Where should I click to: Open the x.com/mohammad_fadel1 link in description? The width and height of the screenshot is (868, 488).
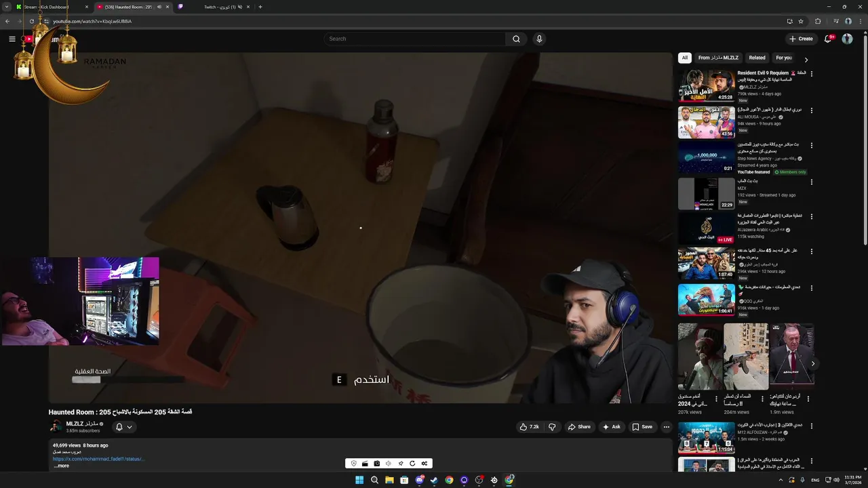(x=99, y=459)
